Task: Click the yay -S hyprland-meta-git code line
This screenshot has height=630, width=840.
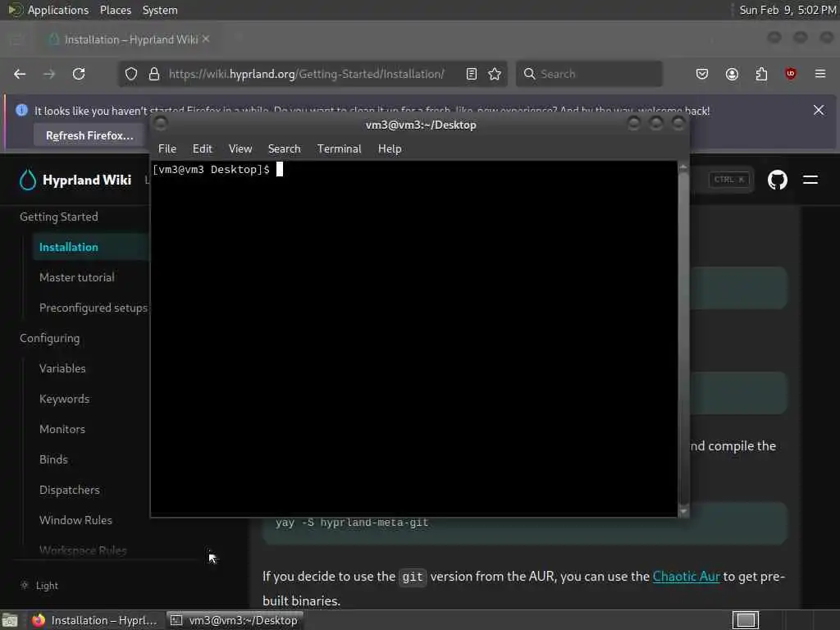Action: click(352, 523)
